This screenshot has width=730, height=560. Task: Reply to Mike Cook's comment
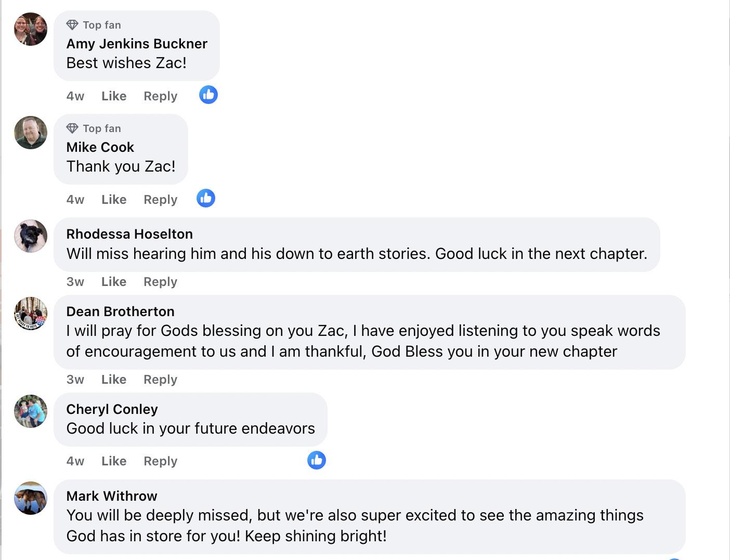160,200
